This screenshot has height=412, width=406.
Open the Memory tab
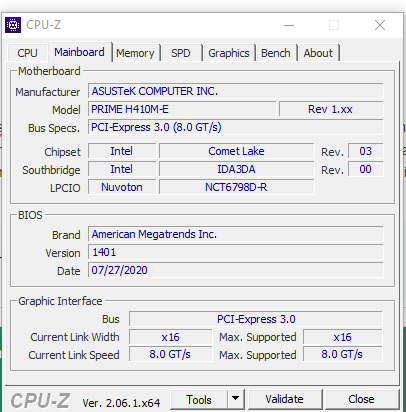[135, 53]
